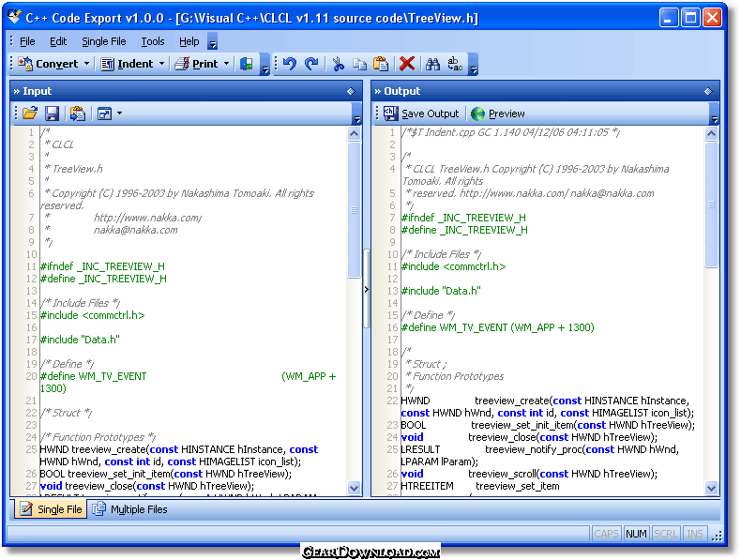
Task: Click Output panel scroll up arrow
Action: coord(711,134)
